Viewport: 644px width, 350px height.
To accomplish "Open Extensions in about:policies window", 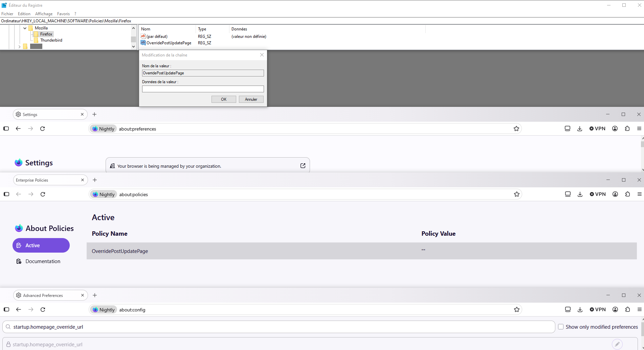I will click(627, 194).
